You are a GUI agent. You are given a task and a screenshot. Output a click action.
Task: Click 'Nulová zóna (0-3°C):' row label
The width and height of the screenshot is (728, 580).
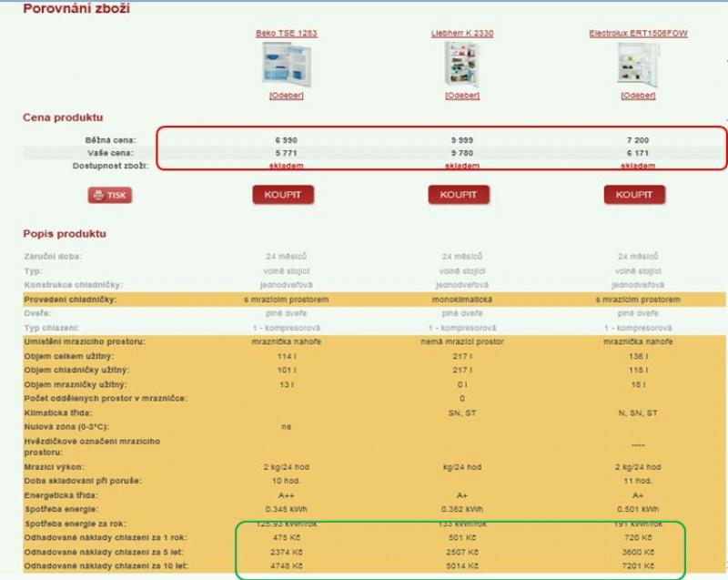point(66,427)
